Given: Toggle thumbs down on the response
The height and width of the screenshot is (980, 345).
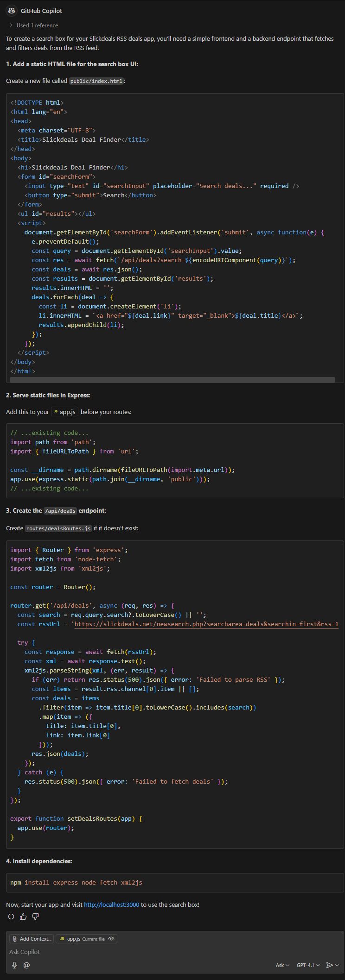Looking at the screenshot, I should (35, 917).
